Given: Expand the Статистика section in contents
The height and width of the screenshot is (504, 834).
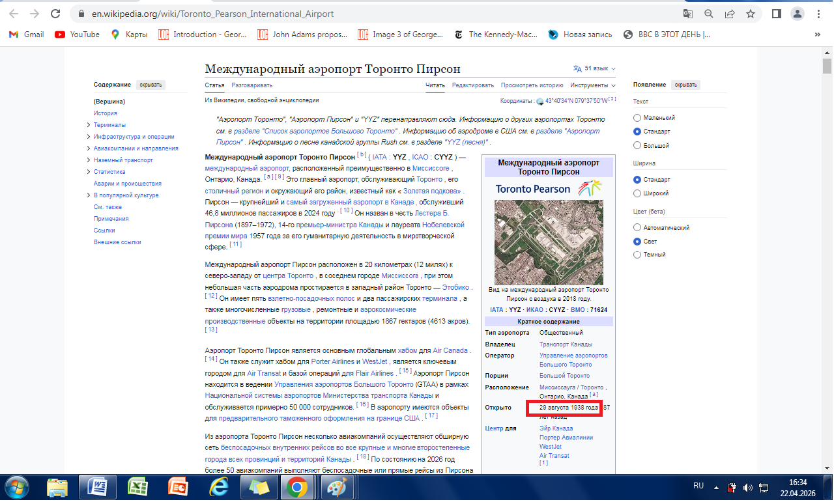Looking at the screenshot, I should pos(89,172).
